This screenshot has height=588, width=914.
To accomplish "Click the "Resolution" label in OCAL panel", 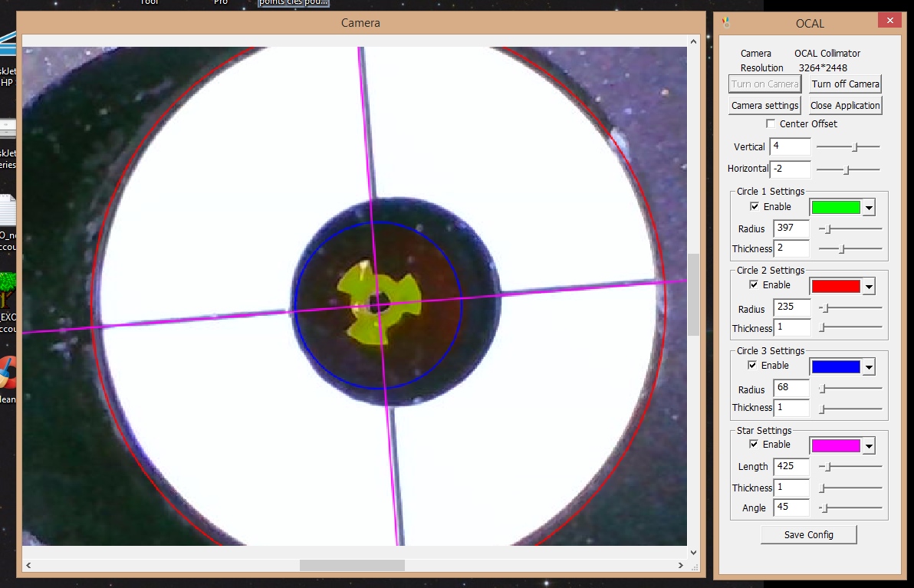I will coord(761,67).
